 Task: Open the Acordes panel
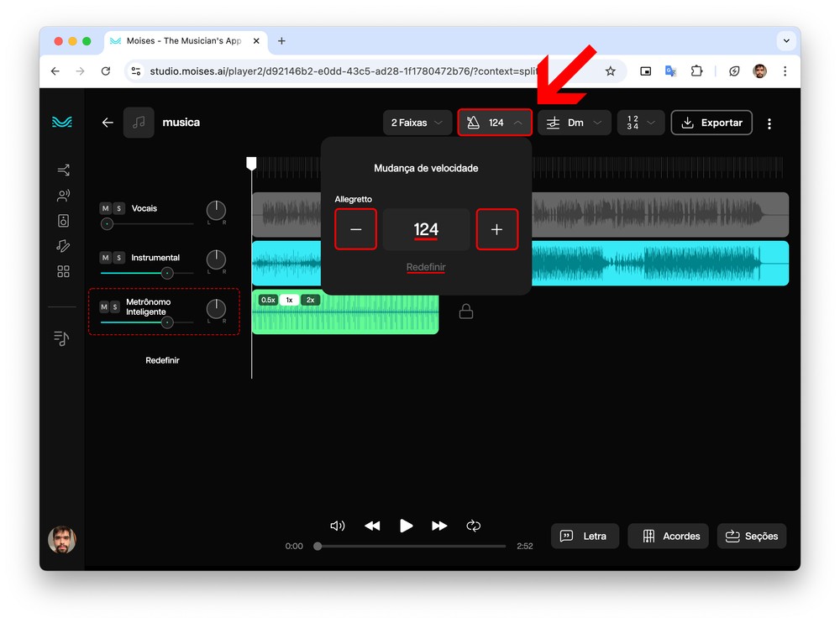click(669, 537)
